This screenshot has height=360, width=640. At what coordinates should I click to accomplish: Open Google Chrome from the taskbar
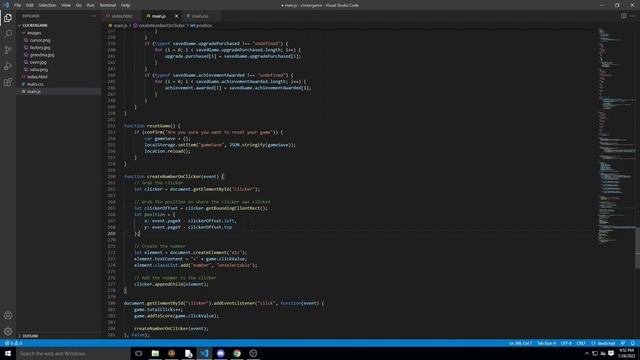(x=237, y=353)
